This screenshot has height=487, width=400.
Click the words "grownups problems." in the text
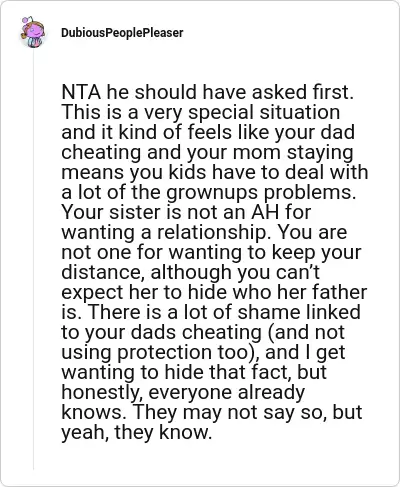261,193
